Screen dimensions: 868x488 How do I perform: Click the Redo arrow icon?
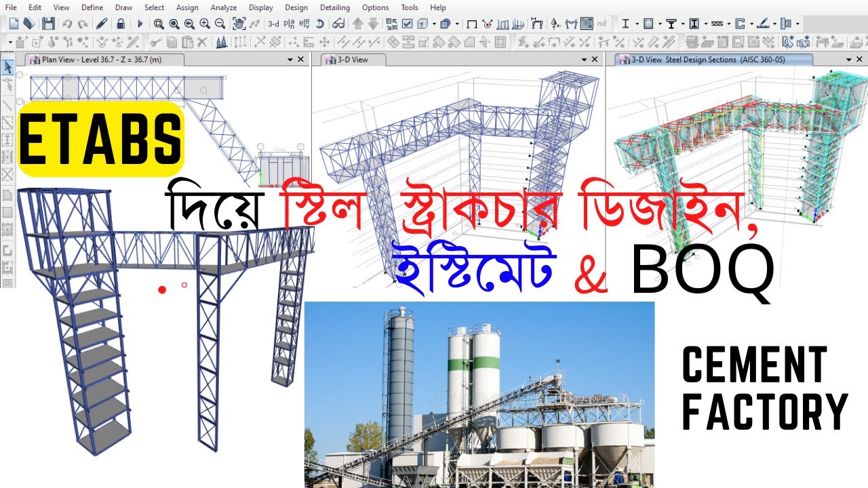point(82,24)
